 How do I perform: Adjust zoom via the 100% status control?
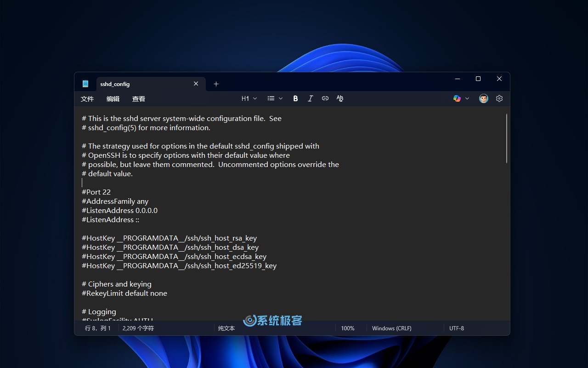pyautogui.click(x=348, y=328)
